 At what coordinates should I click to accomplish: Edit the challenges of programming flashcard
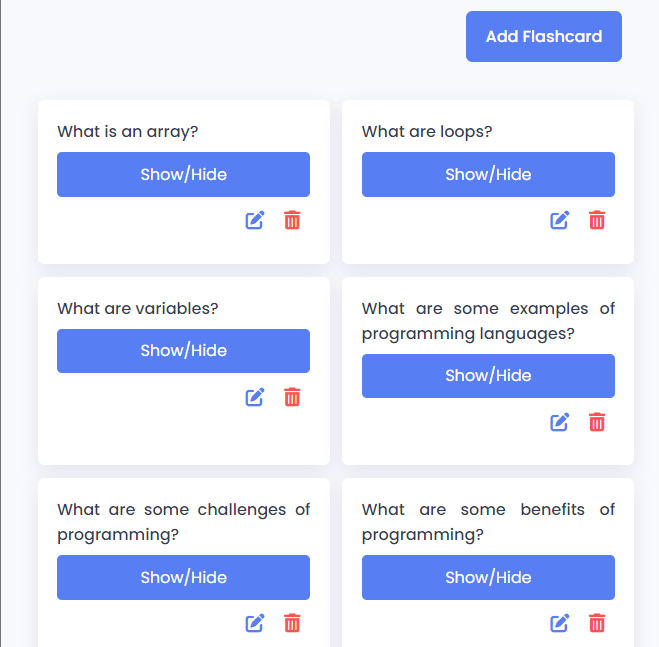point(255,623)
